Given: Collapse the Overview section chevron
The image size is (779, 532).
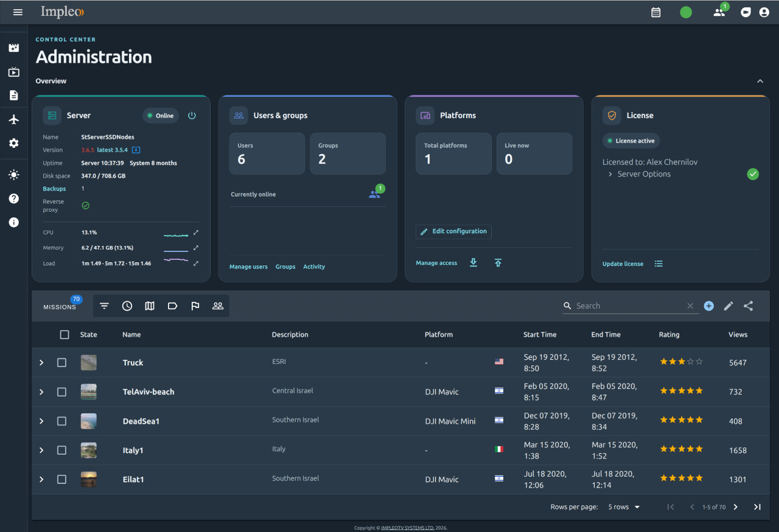Looking at the screenshot, I should tap(760, 81).
